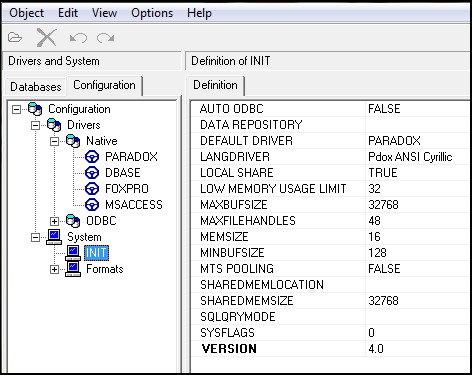The height and width of the screenshot is (375, 472).
Task: Click the LANGDRIVER value field
Action: [x=419, y=157]
